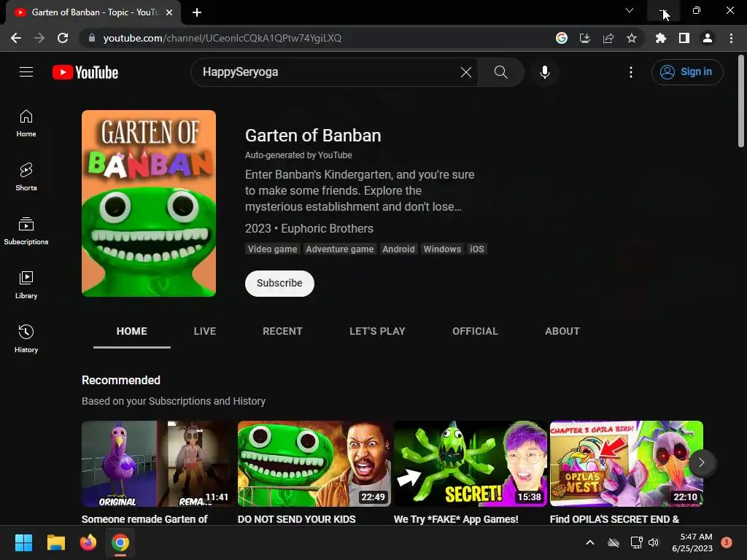Click the Sign in button
This screenshot has height=560, width=747.
coord(687,72)
